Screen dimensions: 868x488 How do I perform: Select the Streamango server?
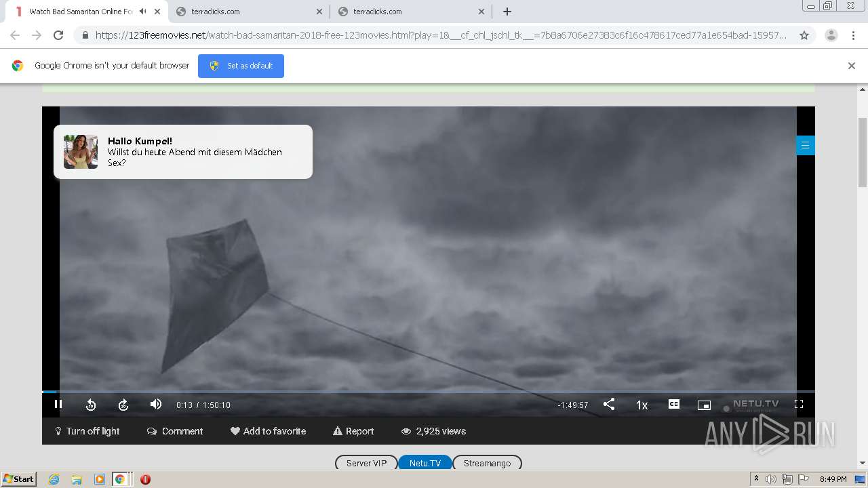pos(487,463)
